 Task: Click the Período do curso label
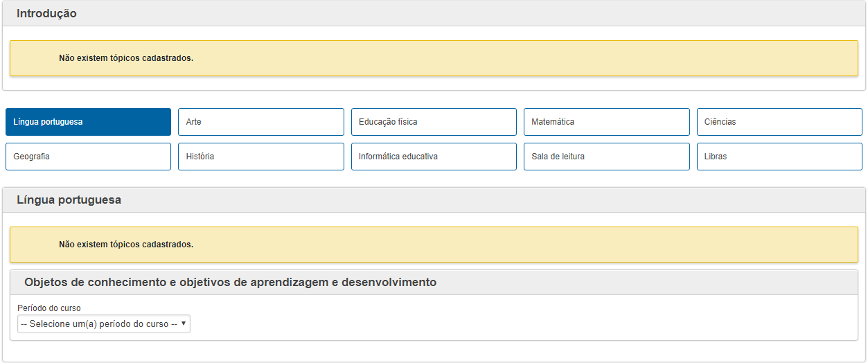tap(49, 308)
